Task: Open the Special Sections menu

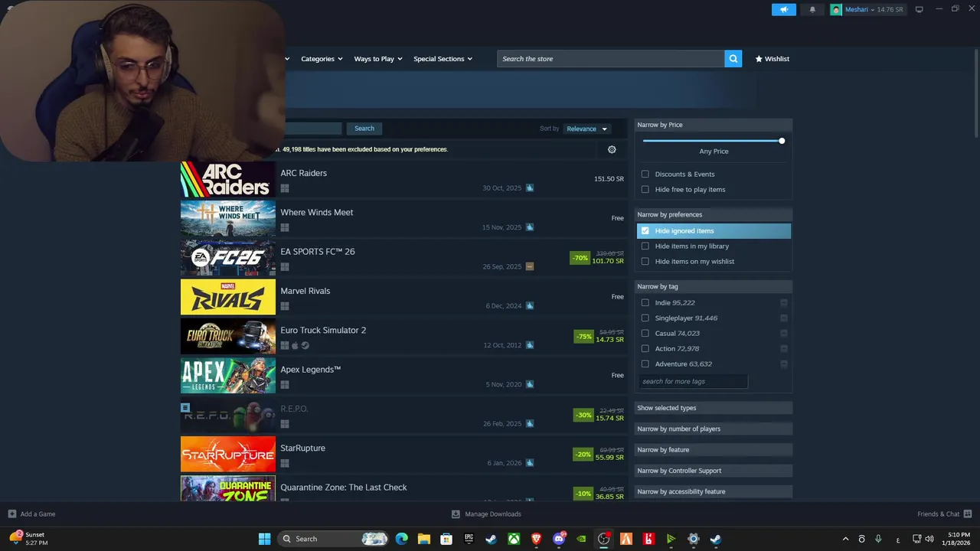Action: [443, 59]
